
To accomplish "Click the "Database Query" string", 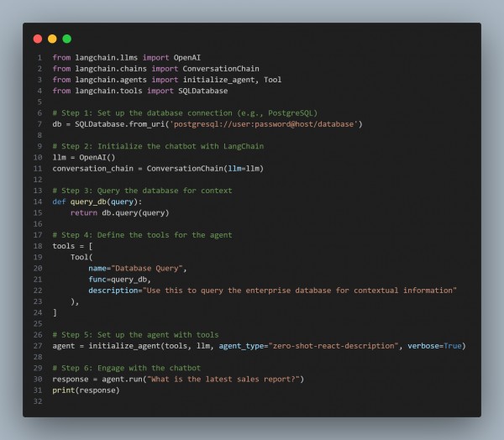I will point(147,269).
